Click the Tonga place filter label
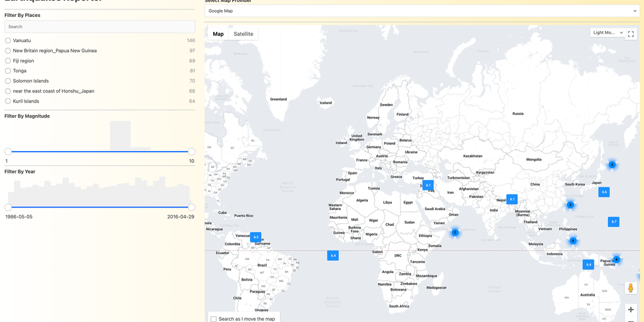 [19, 71]
